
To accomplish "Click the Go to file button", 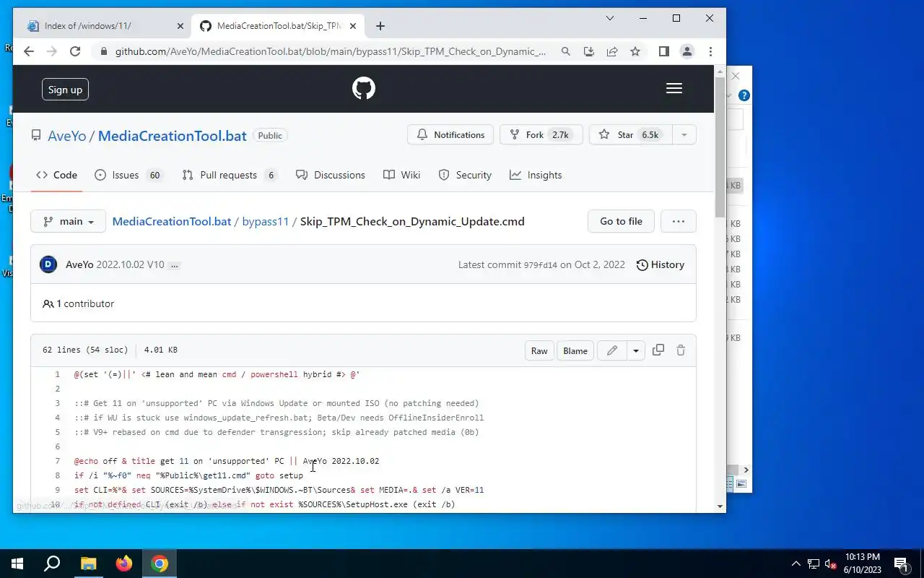I will [621, 221].
